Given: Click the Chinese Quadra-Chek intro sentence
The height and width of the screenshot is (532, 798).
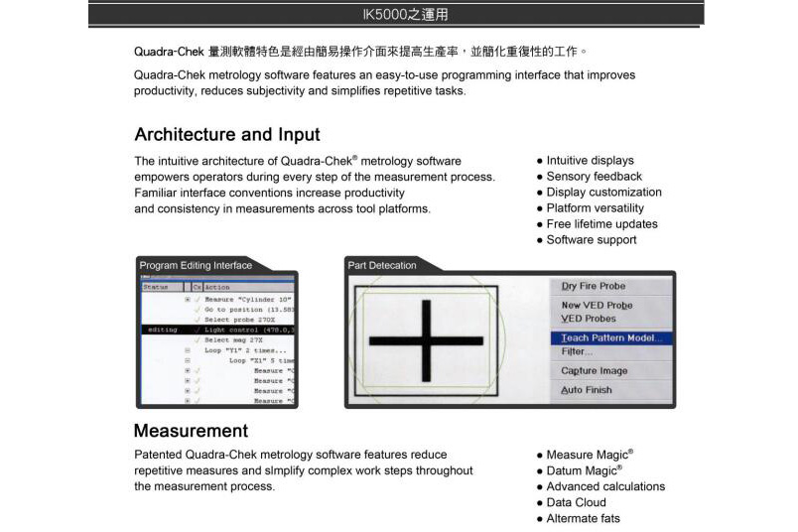Looking at the screenshot, I should point(361,52).
